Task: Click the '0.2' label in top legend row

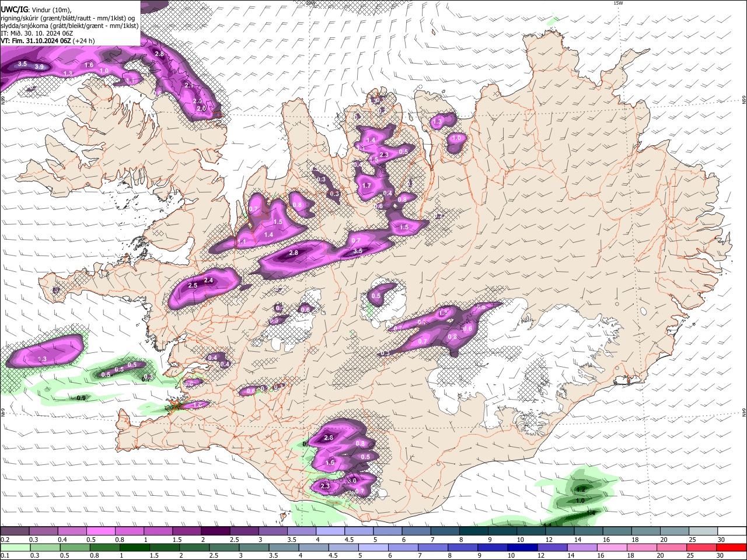Action: pos(5,540)
